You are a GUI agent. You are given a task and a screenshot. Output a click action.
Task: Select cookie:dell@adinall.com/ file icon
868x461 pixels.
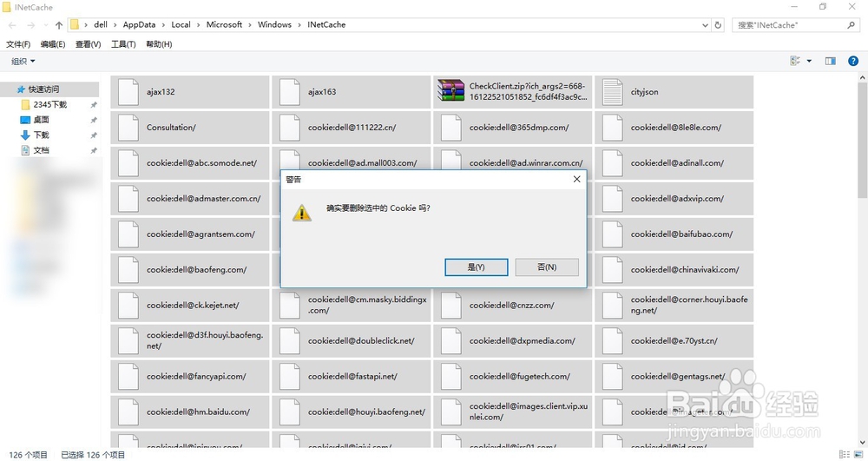pyautogui.click(x=612, y=163)
